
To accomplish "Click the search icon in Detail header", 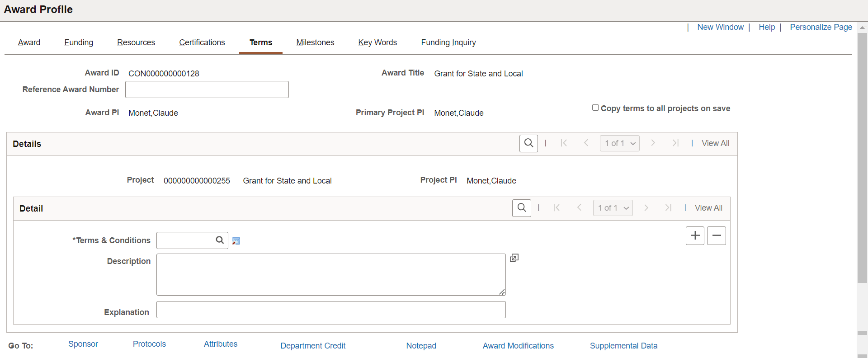I will coord(522,208).
